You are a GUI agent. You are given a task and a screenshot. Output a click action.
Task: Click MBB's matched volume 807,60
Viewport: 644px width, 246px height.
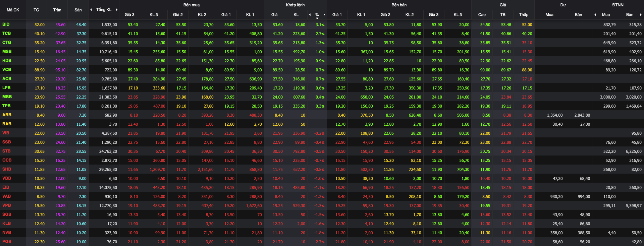click(299, 97)
